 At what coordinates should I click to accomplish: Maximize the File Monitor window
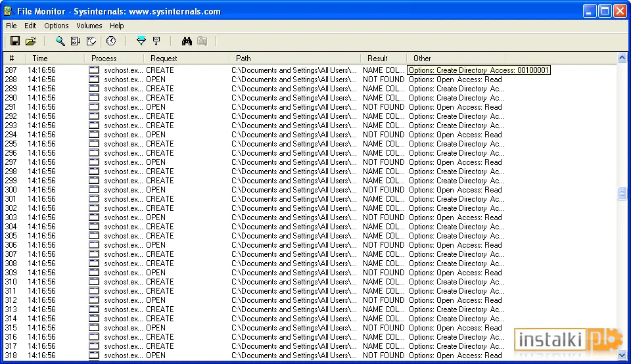click(x=605, y=11)
